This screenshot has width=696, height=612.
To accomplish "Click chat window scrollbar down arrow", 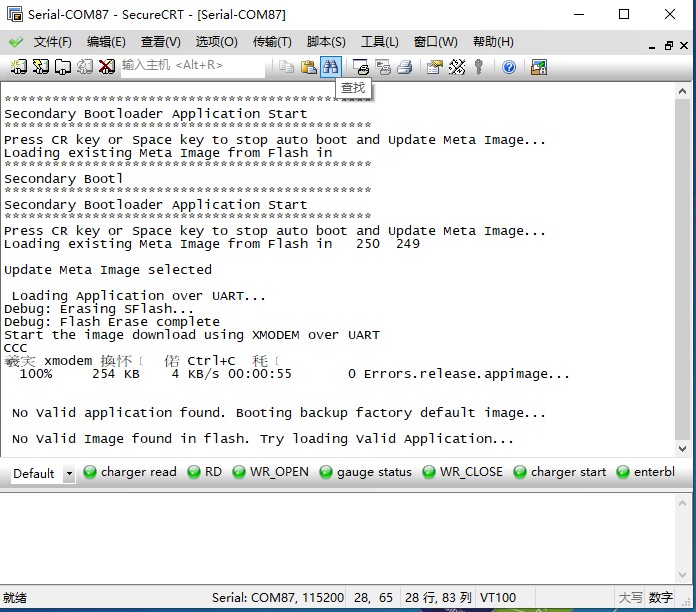I will tap(683, 575).
